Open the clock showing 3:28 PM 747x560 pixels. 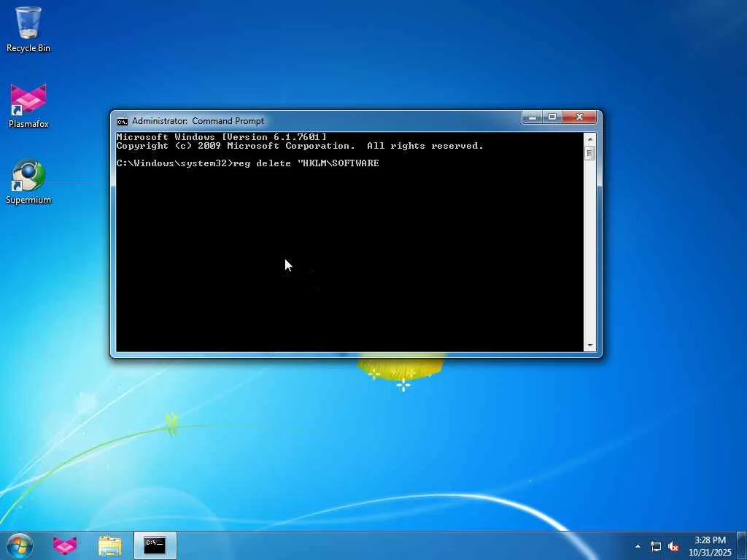(x=710, y=546)
